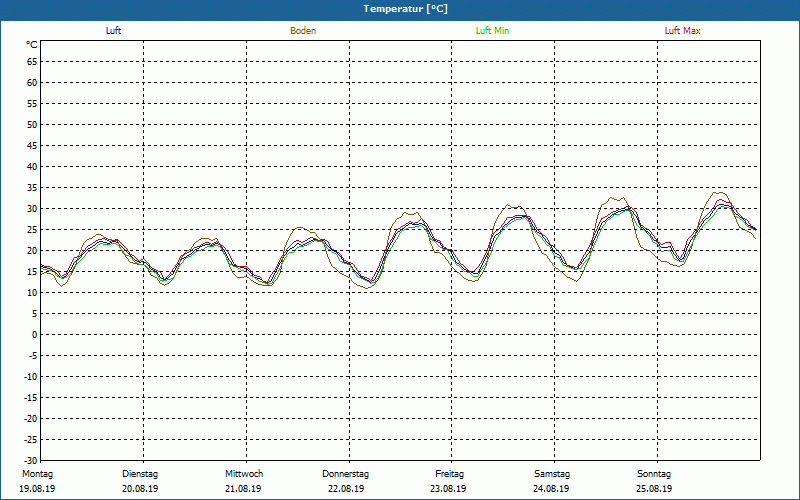Click the Montag day label

click(37, 474)
